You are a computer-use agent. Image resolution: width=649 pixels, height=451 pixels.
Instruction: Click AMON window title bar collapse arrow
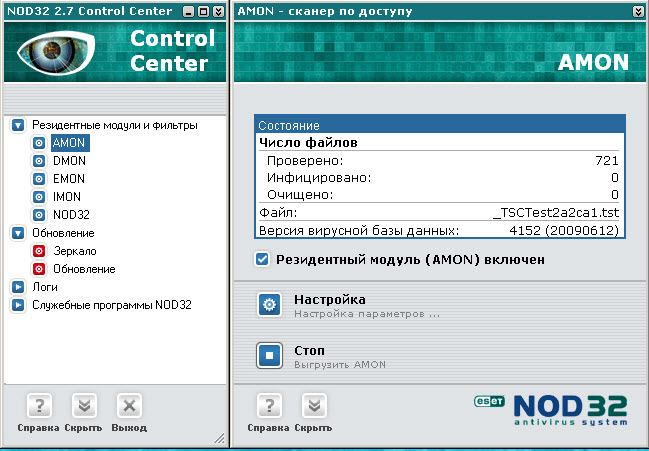638,12
